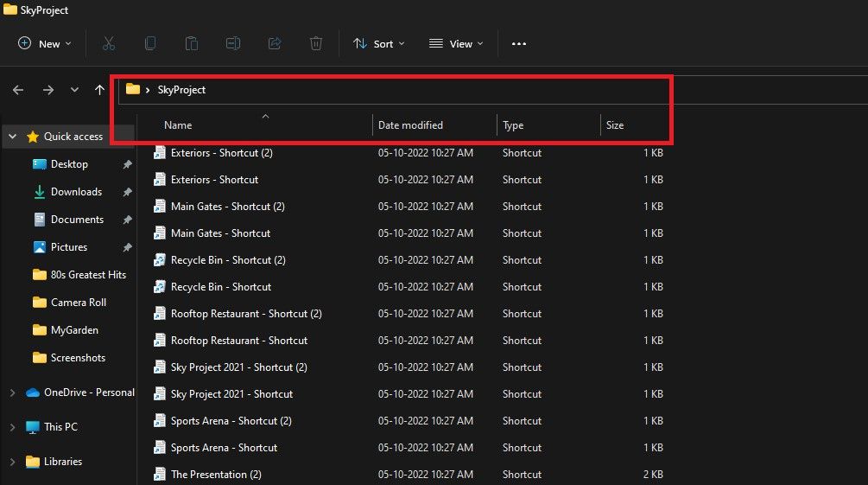
Task: Open the See more ellipsis menu
Action: (519, 43)
